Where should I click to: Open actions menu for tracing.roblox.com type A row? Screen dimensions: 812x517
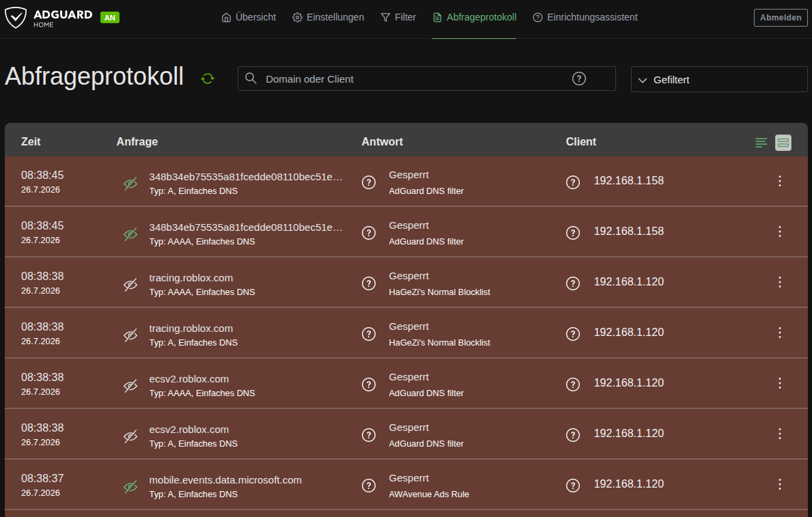[x=779, y=333]
